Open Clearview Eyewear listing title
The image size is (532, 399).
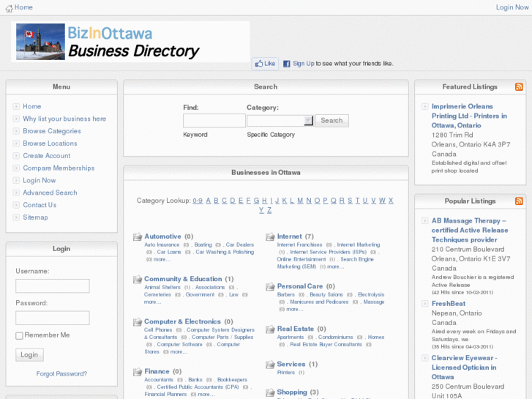coord(464,368)
